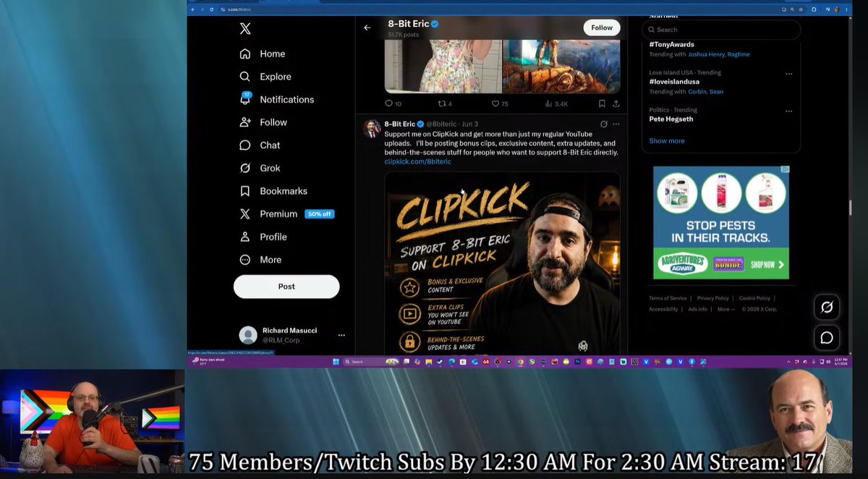Open Grok in X sidebar

[260, 168]
